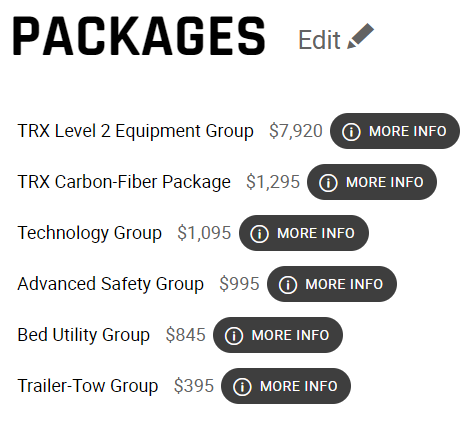Select the TRX Carbon-Fiber Package label
This screenshot has height=428, width=461.
[124, 182]
